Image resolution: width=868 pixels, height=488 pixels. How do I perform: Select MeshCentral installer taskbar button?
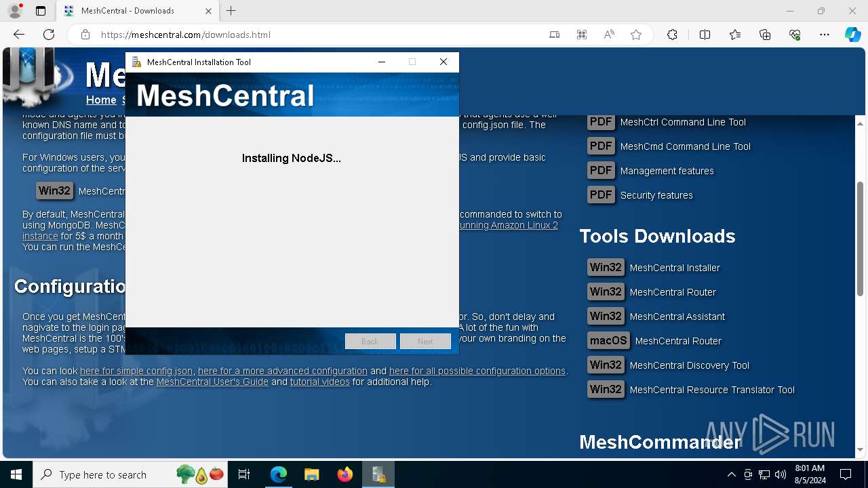coord(378,474)
